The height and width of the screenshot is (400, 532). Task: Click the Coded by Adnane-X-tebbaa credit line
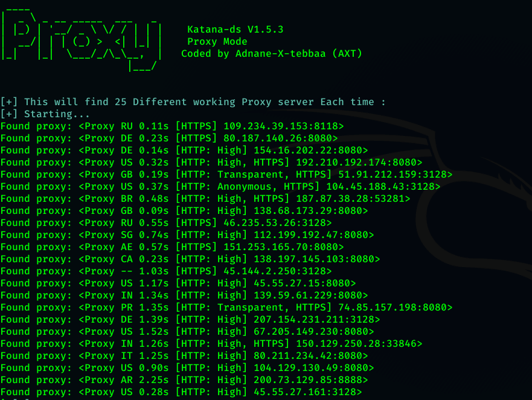tap(271, 54)
